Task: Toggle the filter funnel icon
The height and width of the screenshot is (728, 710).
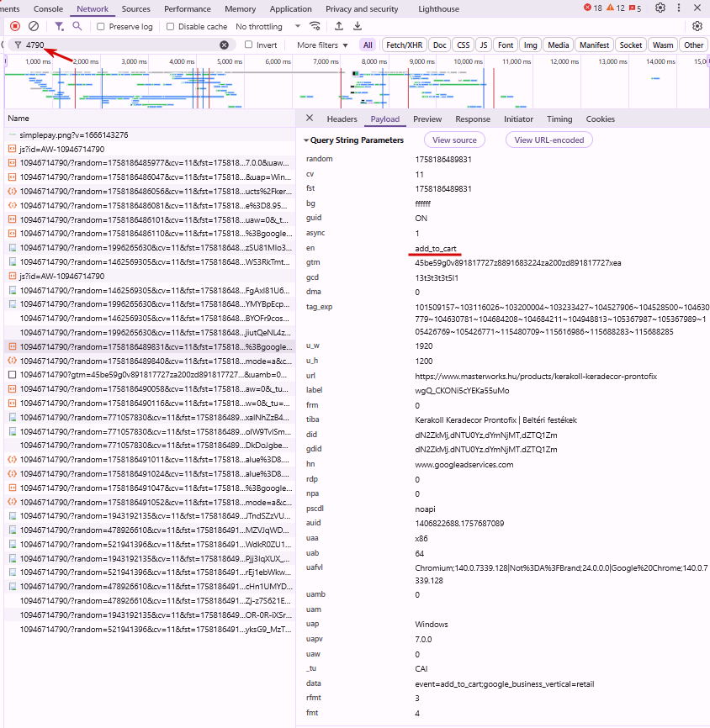Action: tap(59, 26)
